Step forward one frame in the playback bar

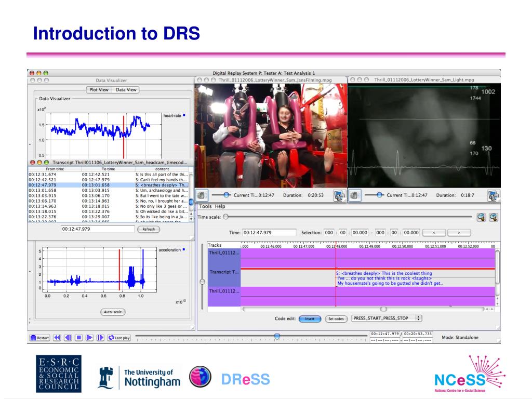click(100, 338)
